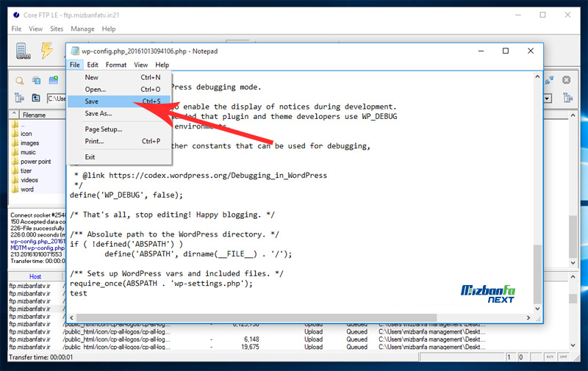Click the Quick Connect lightning icon
Image resolution: width=588 pixels, height=371 pixels.
[x=47, y=51]
